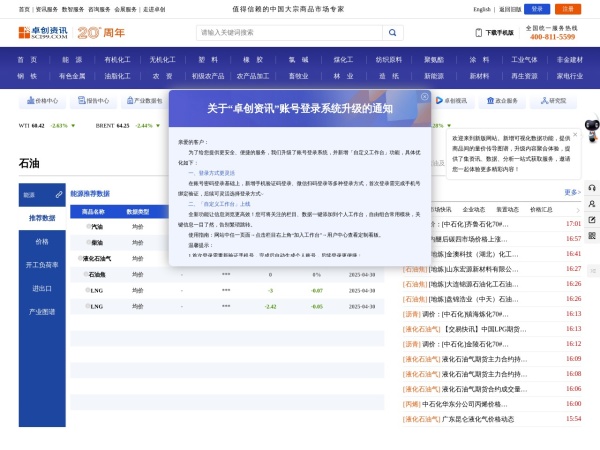Select the 液化石油气 row radio circle

tap(80, 258)
